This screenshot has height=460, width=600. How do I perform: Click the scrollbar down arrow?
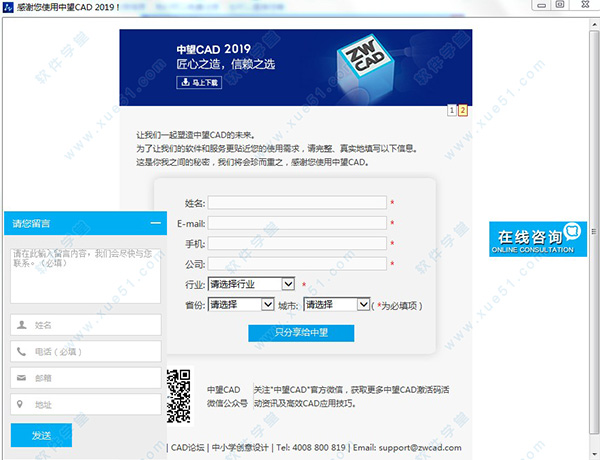(594, 453)
